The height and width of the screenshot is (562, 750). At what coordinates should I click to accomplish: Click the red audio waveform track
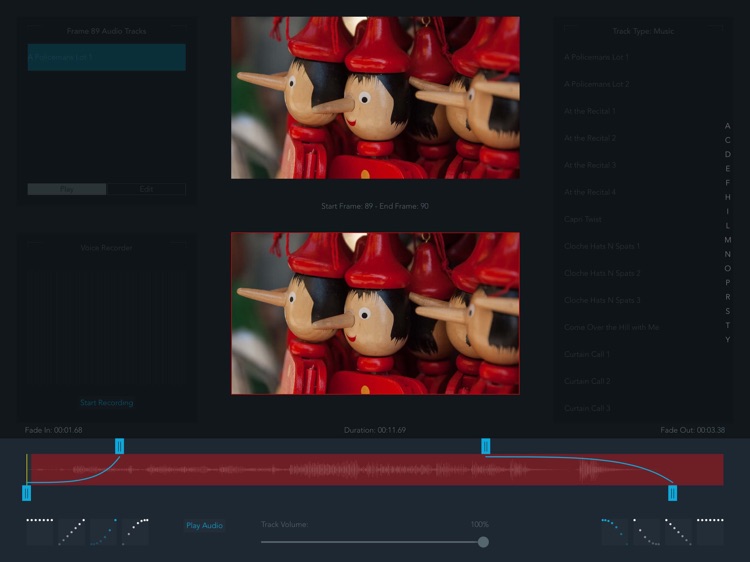[x=375, y=470]
